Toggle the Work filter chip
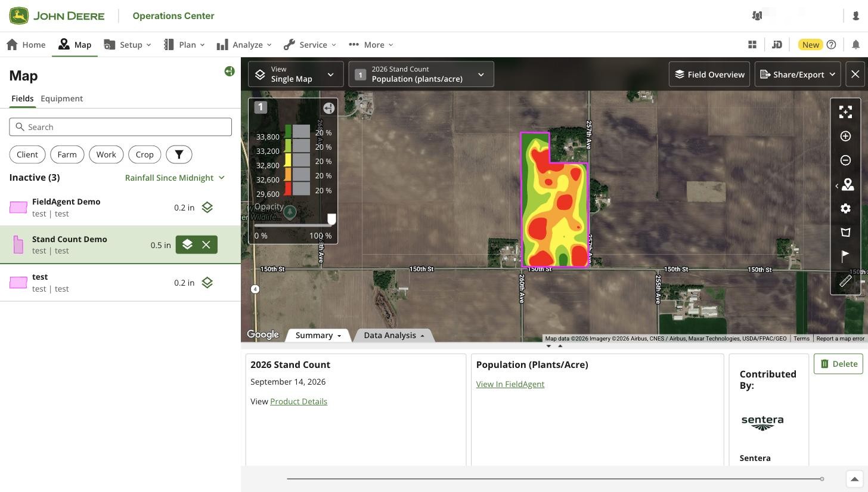Viewport: 868px width, 492px height. coord(106,154)
